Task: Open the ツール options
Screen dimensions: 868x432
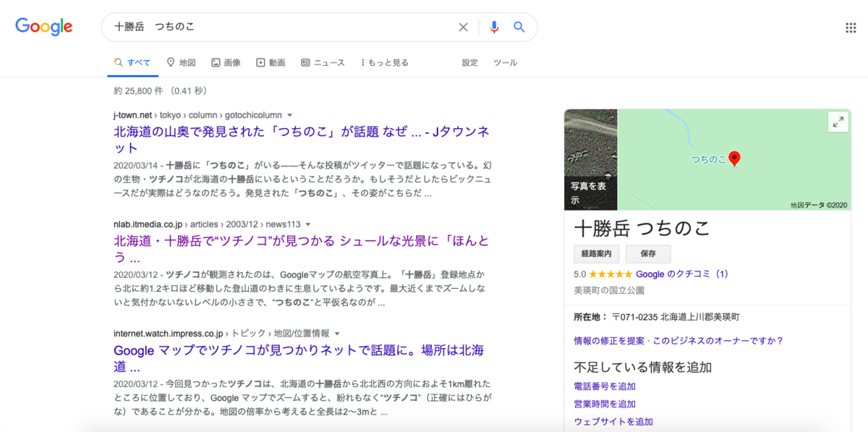Action: 505,63
